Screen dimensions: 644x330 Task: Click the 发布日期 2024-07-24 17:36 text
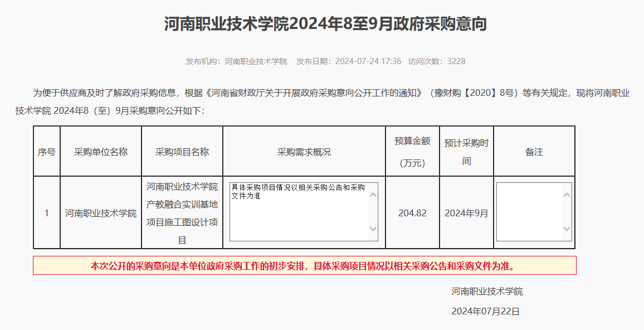tap(349, 61)
